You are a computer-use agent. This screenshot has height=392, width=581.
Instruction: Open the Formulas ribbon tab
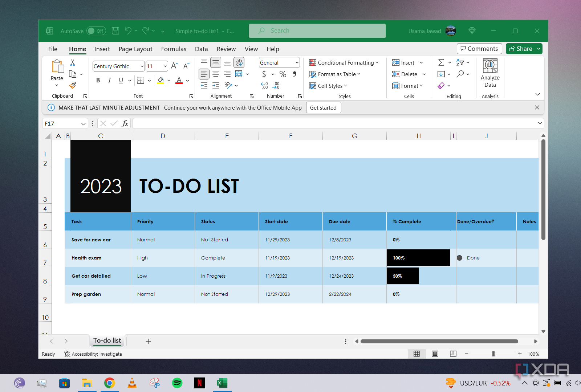coord(174,49)
